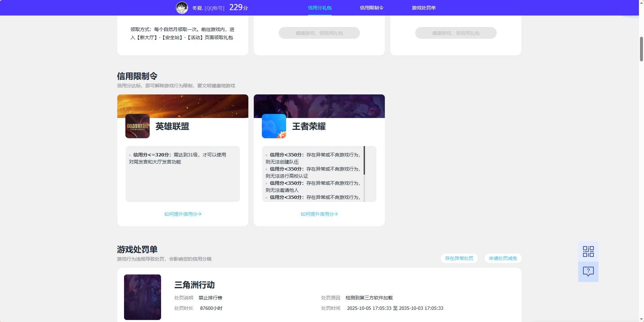This screenshot has height=322, width=644.
Task: Click the 游戏处罚单 section heading
Action: (x=137, y=250)
